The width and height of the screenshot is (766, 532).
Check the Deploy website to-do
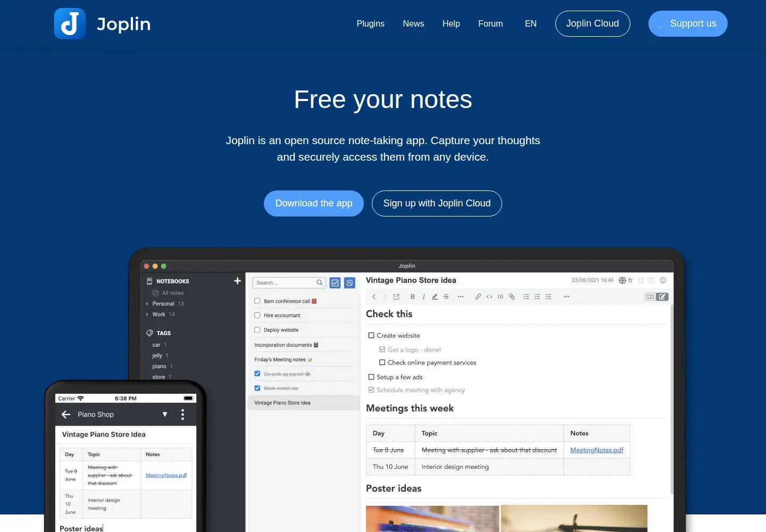click(x=257, y=329)
